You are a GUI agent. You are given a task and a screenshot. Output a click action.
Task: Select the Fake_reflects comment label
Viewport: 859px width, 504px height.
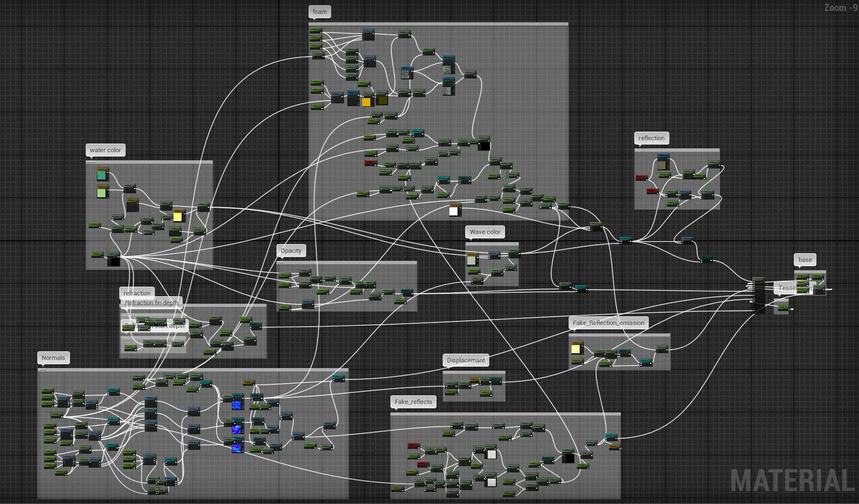click(413, 402)
